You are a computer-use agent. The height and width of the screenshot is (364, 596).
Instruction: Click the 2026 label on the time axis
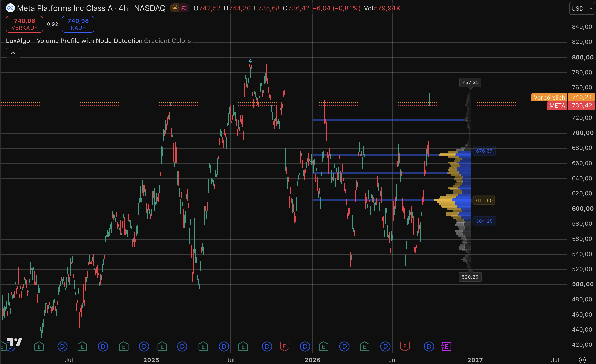click(x=313, y=360)
